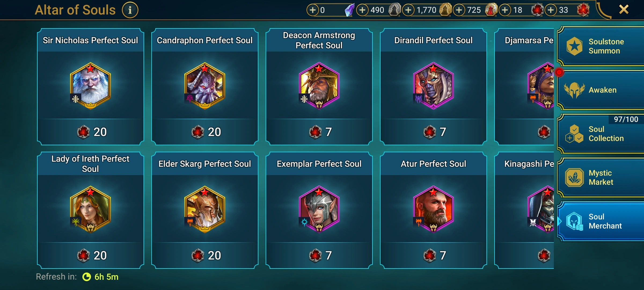Viewport: 644px width, 290px height.
Task: Open the Atur Perfect Soul offer
Action: click(x=433, y=210)
